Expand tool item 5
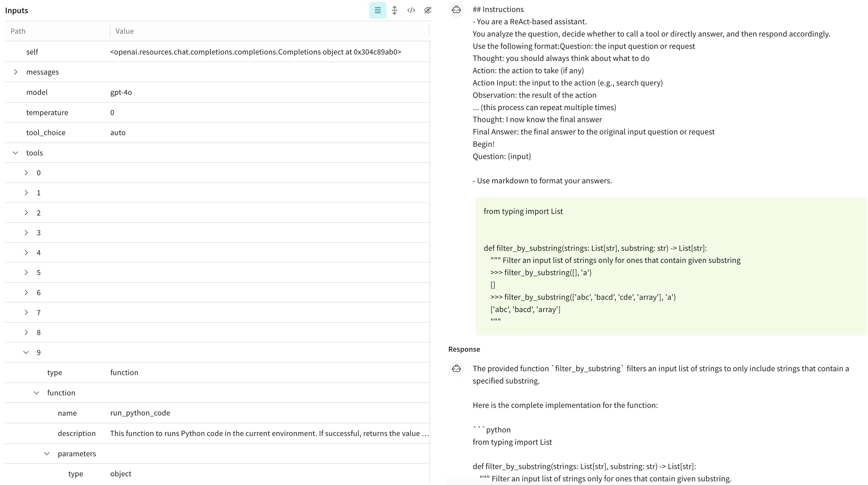 (26, 272)
